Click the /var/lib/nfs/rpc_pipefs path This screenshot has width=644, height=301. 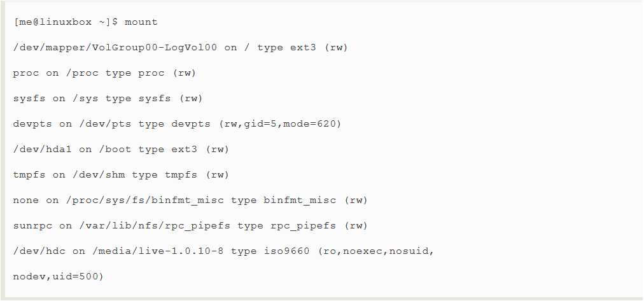155,226
